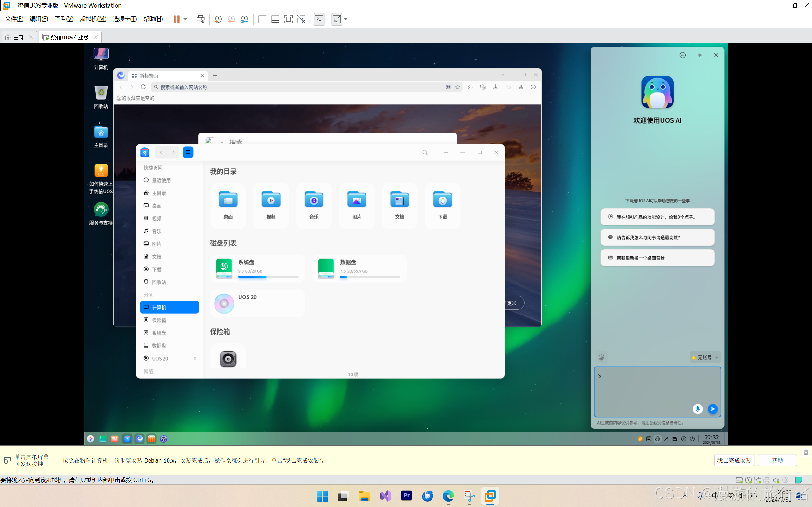The image size is (812, 507).
Task: Click the 帮助 button in install bar
Action: pos(777,460)
